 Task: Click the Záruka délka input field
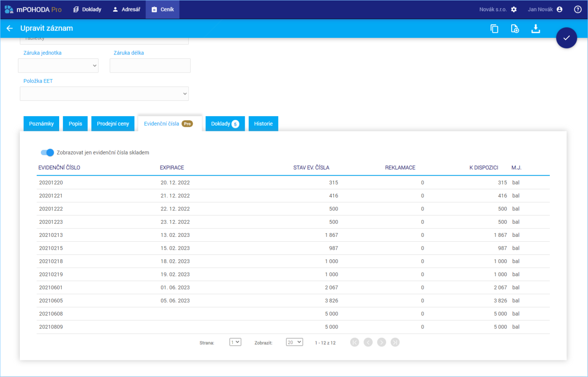point(150,66)
